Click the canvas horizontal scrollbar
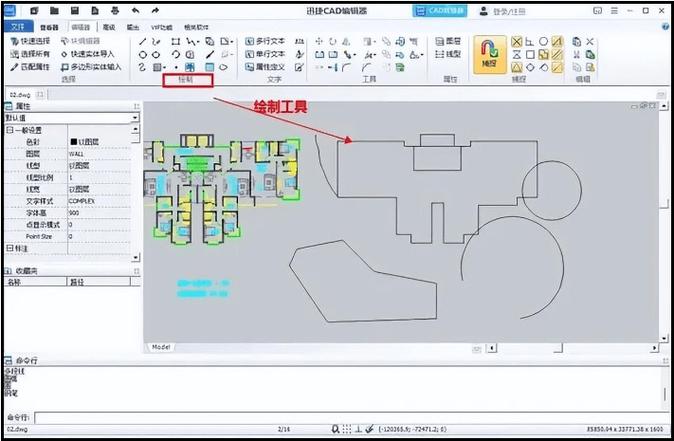The height and width of the screenshot is (441, 674). pos(572,348)
